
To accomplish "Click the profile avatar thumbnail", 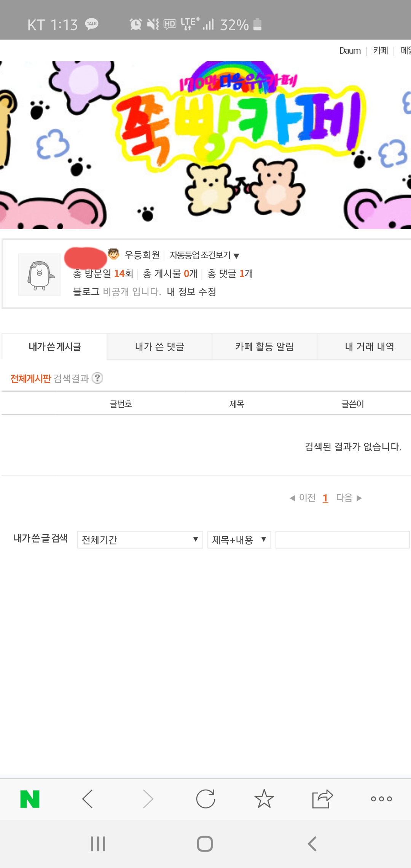I will pos(40,274).
